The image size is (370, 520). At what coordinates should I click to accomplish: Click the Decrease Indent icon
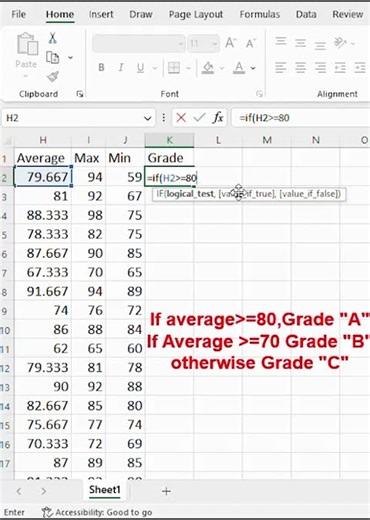tap(340, 68)
